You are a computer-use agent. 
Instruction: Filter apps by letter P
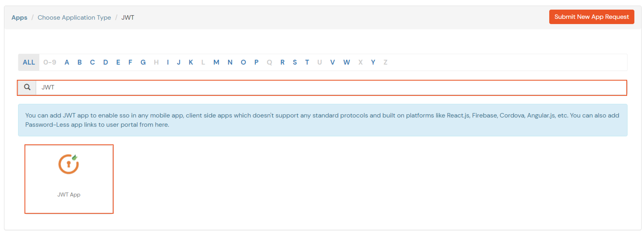point(256,62)
